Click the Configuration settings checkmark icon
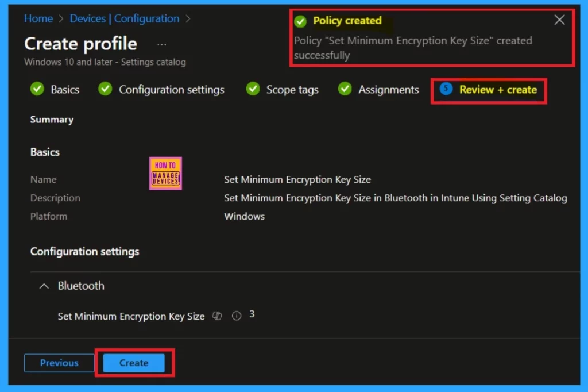Screen dimensions: 588x392 [105, 89]
